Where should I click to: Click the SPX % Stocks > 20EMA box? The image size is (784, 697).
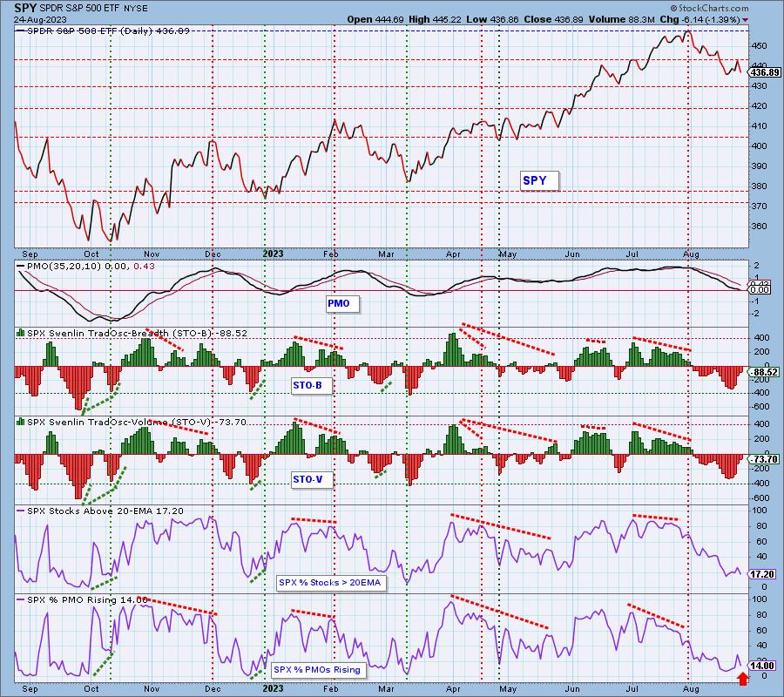(x=330, y=583)
